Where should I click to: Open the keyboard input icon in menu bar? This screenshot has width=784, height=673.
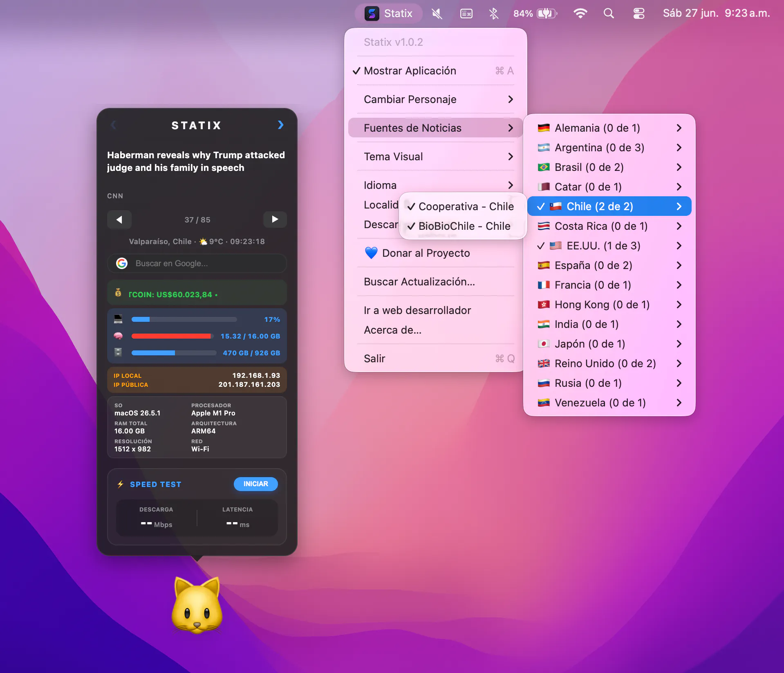(x=466, y=13)
